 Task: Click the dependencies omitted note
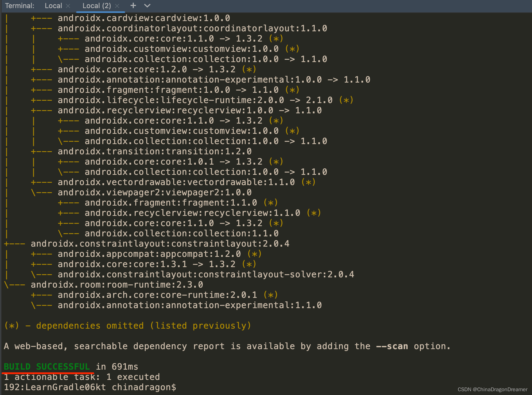point(128,326)
